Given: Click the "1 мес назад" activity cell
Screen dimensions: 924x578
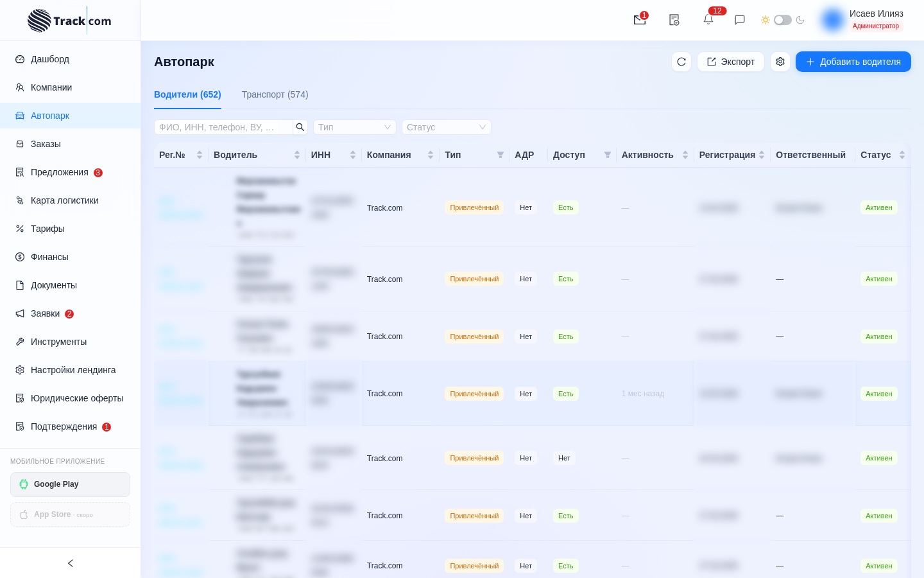Looking at the screenshot, I should pyautogui.click(x=643, y=394).
